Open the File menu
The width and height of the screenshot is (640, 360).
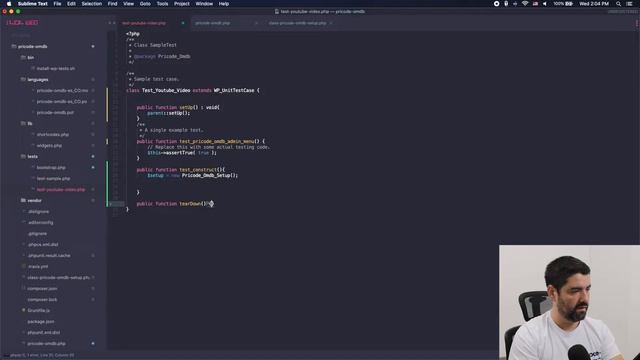57,4
